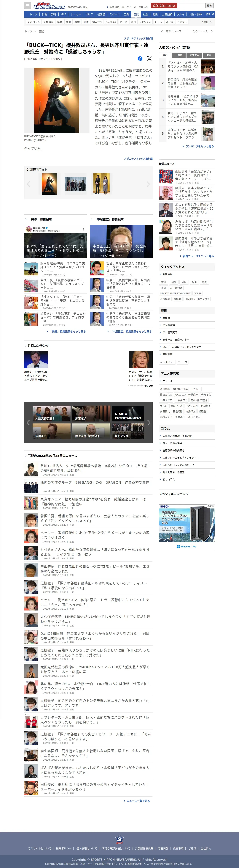Focus the header search input field
The height and width of the screenshot is (868, 239).
192,6
